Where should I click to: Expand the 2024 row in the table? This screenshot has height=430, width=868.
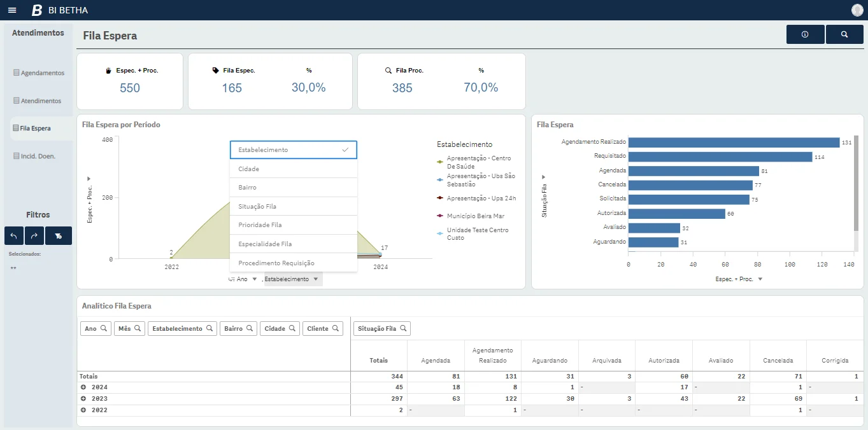(x=83, y=387)
